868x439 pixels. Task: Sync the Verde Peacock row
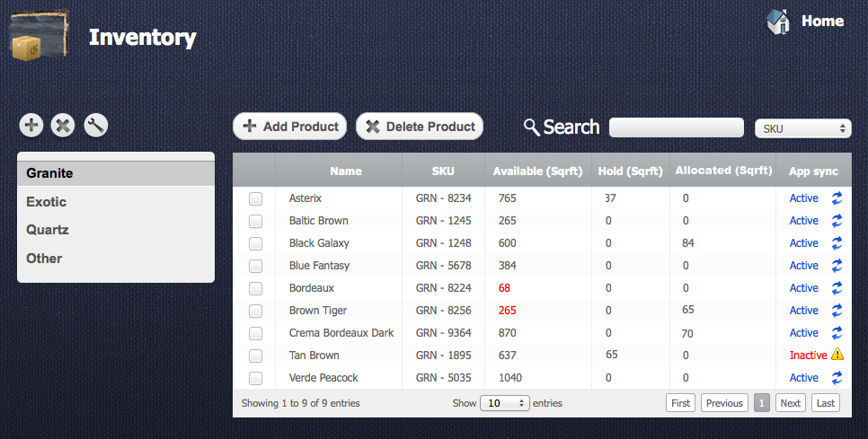(837, 378)
